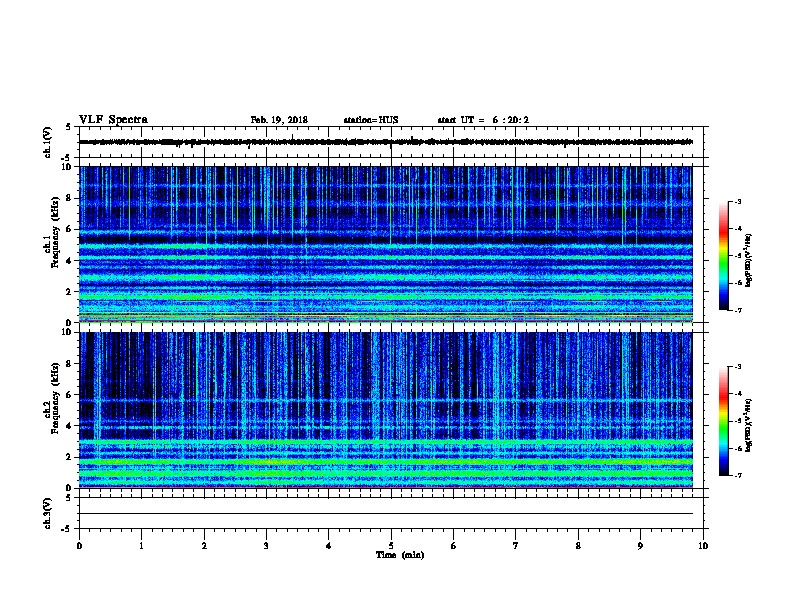Click time axis tick label "0"

pos(79,546)
